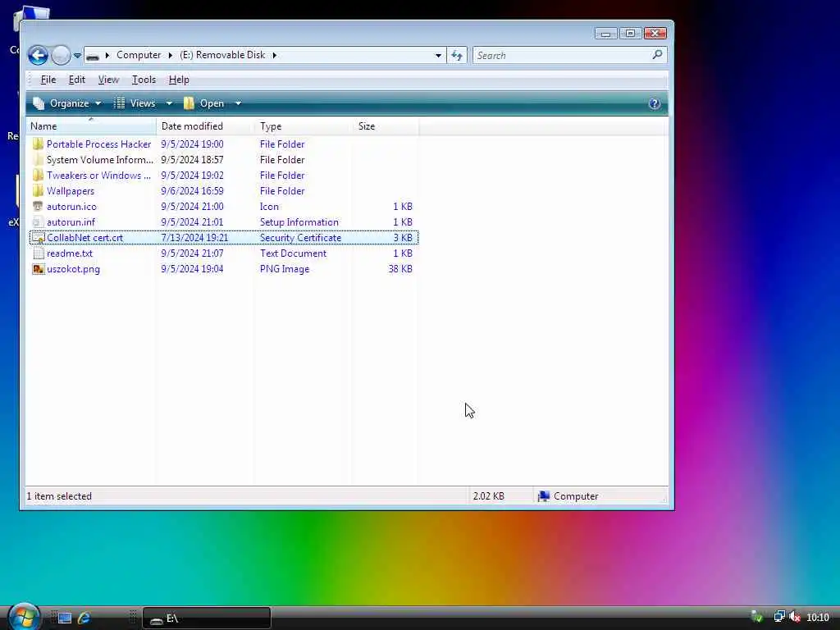
Task: Click the green shield tray icon
Action: pos(757,617)
